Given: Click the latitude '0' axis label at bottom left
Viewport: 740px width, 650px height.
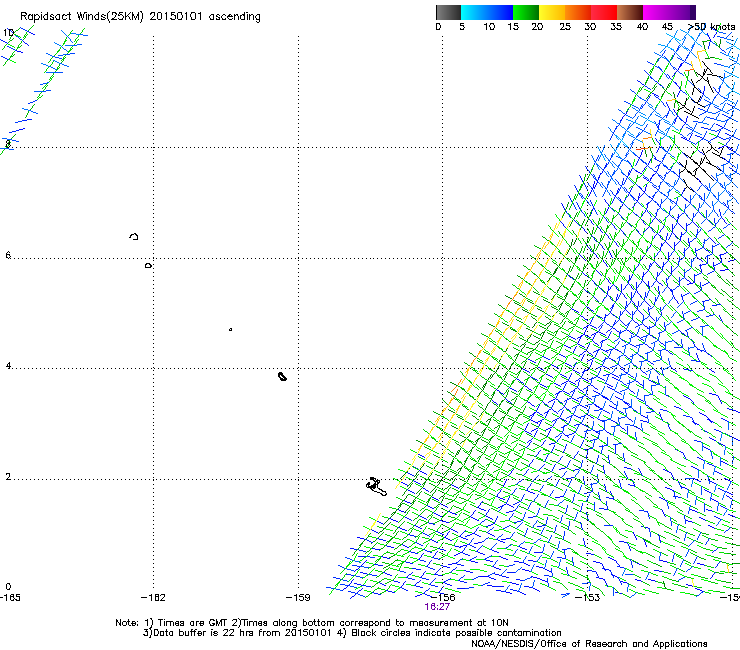Looking at the screenshot, I should pyautogui.click(x=8, y=587).
